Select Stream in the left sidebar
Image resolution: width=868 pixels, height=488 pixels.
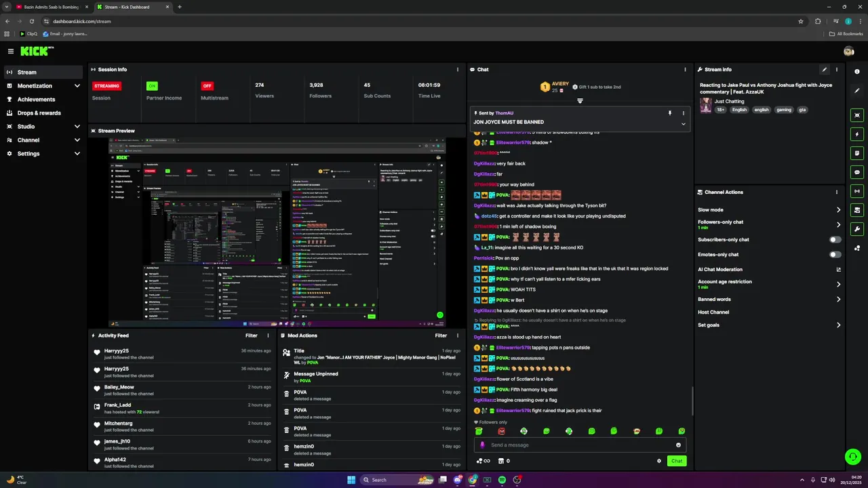coord(43,72)
